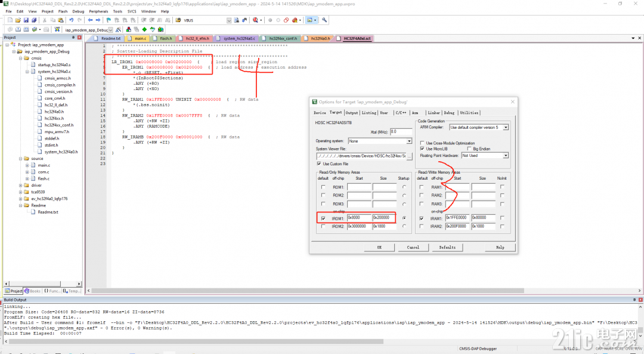Pin the Project panel
This screenshot has height=354, width=644.
coord(73,38)
